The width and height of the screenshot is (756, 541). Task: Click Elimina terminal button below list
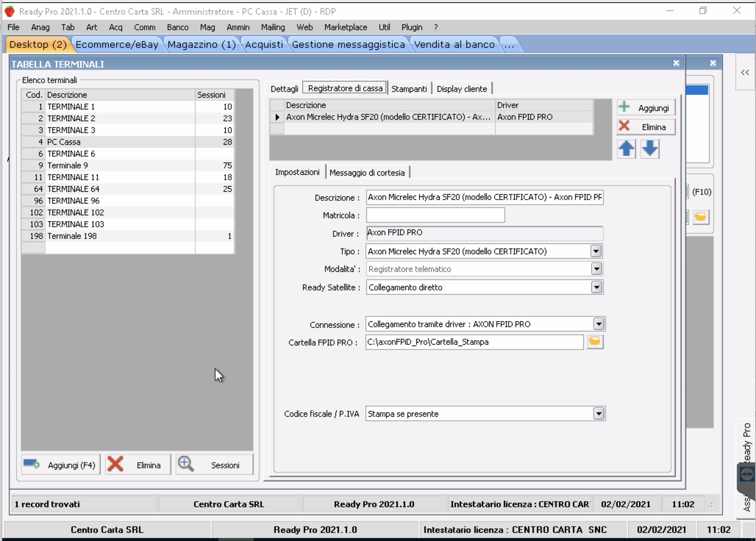pos(138,465)
